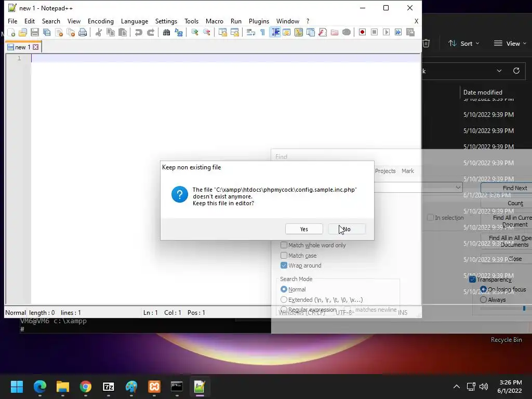Toggle Show All Characters pilcrow icon

(x=262, y=32)
